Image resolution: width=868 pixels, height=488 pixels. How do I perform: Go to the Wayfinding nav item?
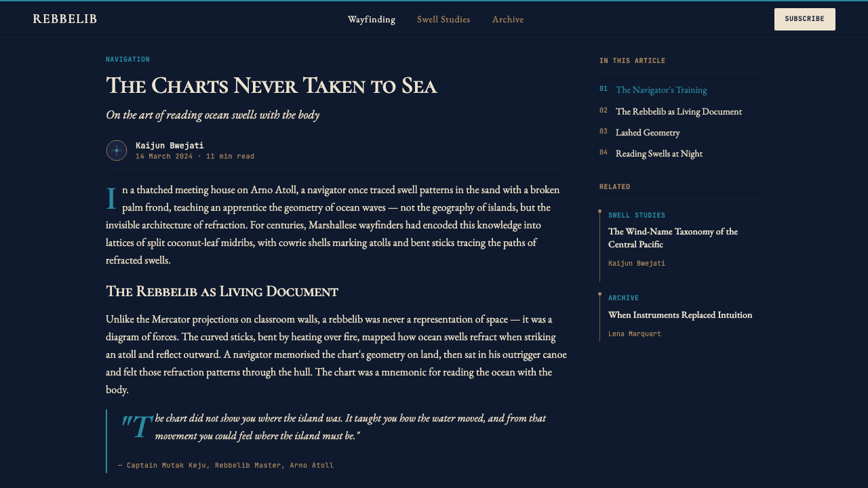point(372,20)
